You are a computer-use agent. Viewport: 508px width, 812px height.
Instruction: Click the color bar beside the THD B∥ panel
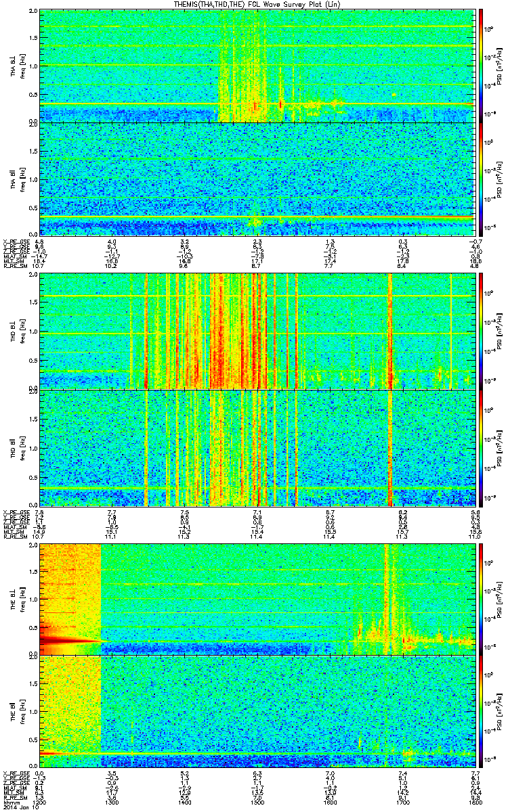pyautogui.click(x=482, y=447)
